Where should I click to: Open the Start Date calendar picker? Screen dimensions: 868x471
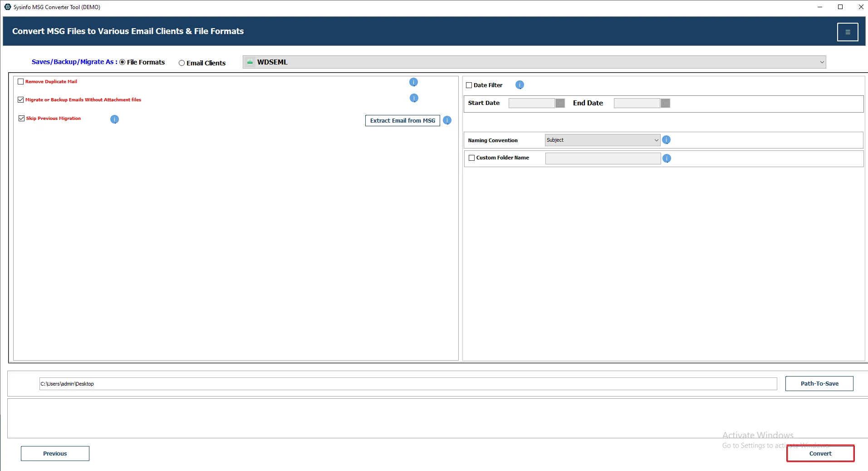pyautogui.click(x=560, y=103)
